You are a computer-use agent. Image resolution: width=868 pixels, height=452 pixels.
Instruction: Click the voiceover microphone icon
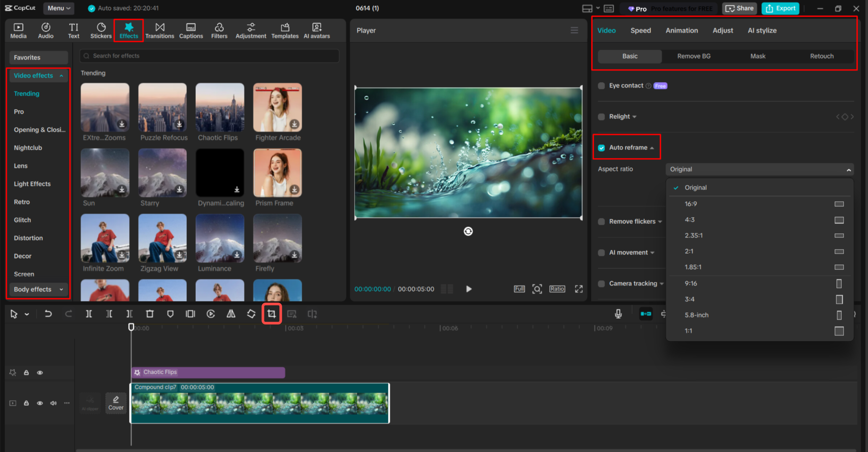point(618,314)
